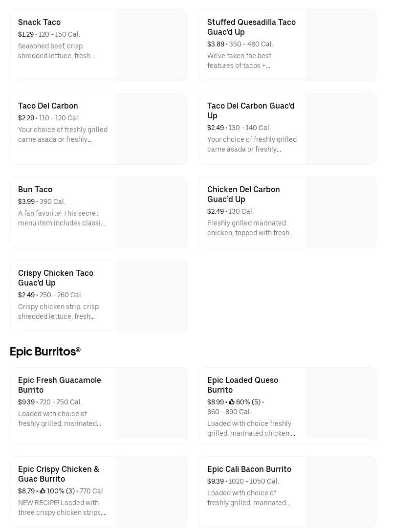Open the Bun Taco title

[35, 189]
